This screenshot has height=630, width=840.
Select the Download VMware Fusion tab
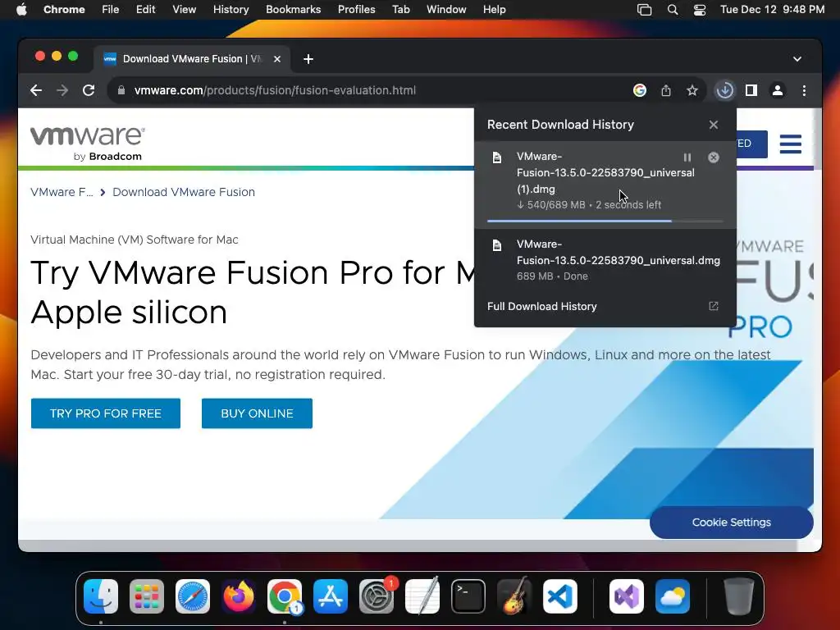click(x=192, y=59)
